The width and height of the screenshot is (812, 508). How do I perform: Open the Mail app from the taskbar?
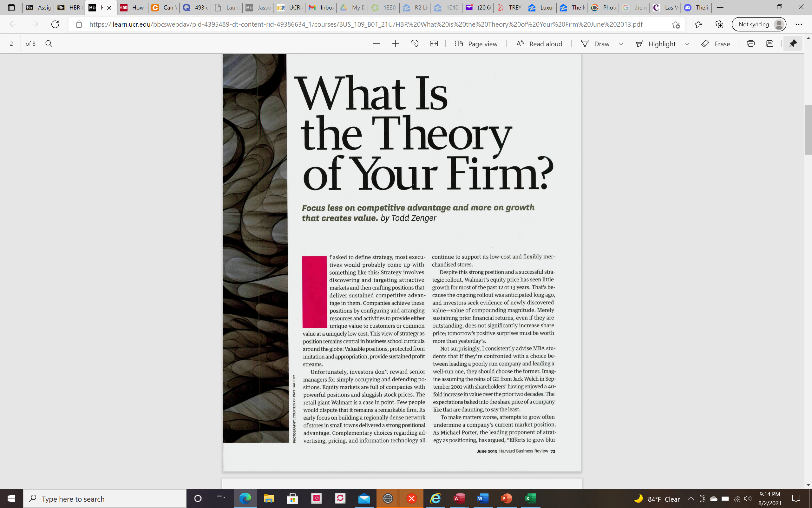pyautogui.click(x=364, y=498)
